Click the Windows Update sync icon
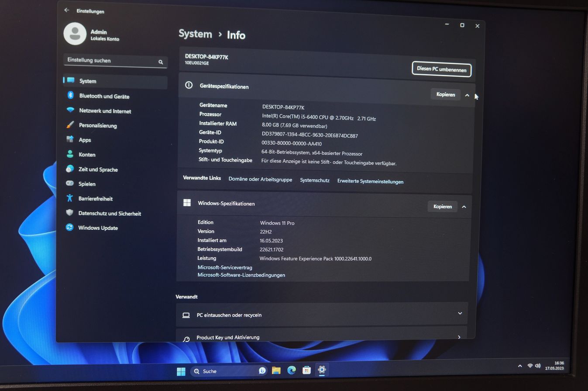The height and width of the screenshot is (391, 588). point(69,227)
